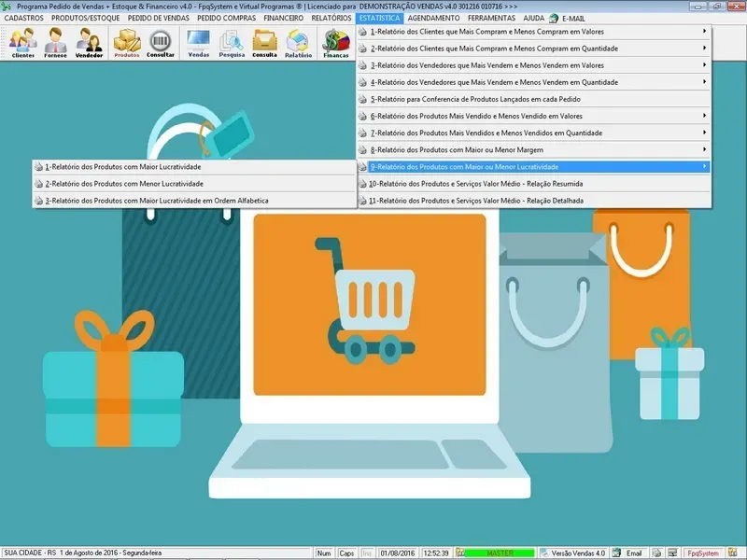Expand report 1 clients by values submenu
Screen dimensions: 747x560
tap(532, 32)
